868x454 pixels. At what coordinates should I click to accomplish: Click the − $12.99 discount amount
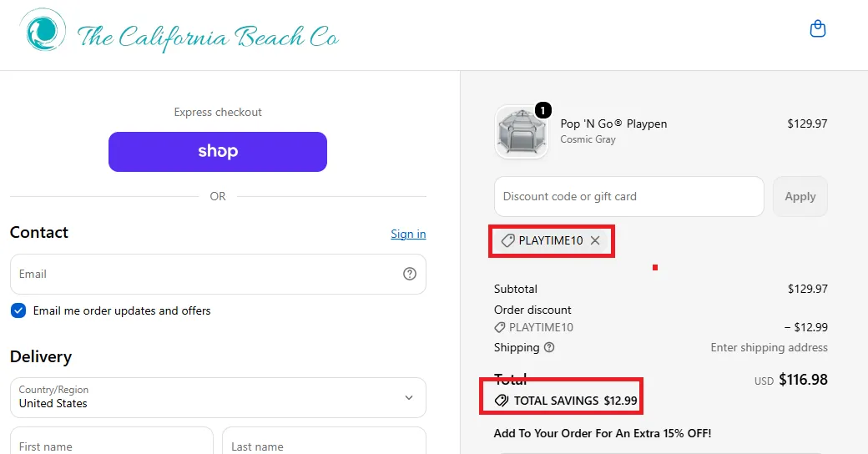(x=806, y=327)
